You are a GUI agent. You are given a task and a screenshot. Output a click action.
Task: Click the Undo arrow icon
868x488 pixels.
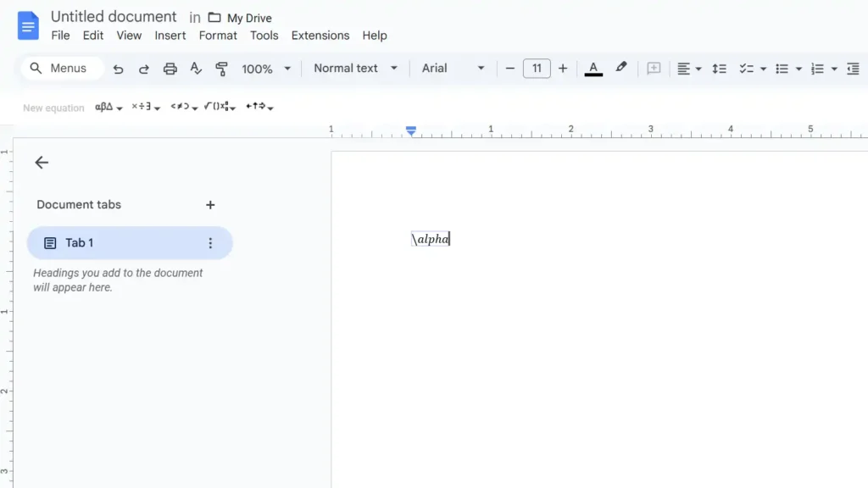[x=118, y=69]
